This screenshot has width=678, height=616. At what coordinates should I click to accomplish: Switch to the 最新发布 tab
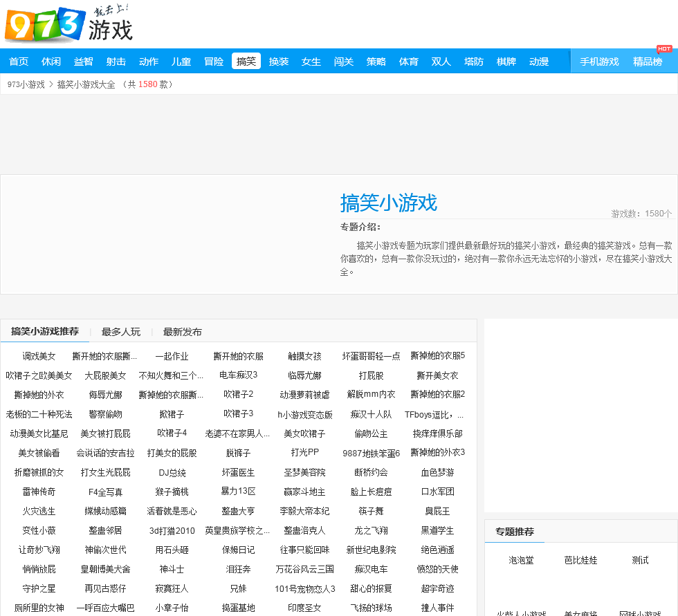183,332
